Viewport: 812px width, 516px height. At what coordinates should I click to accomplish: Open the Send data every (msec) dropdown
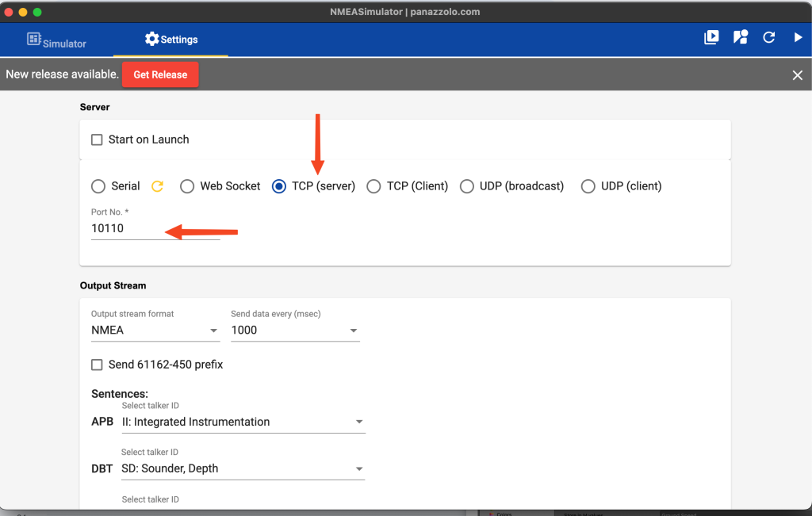tap(295, 331)
